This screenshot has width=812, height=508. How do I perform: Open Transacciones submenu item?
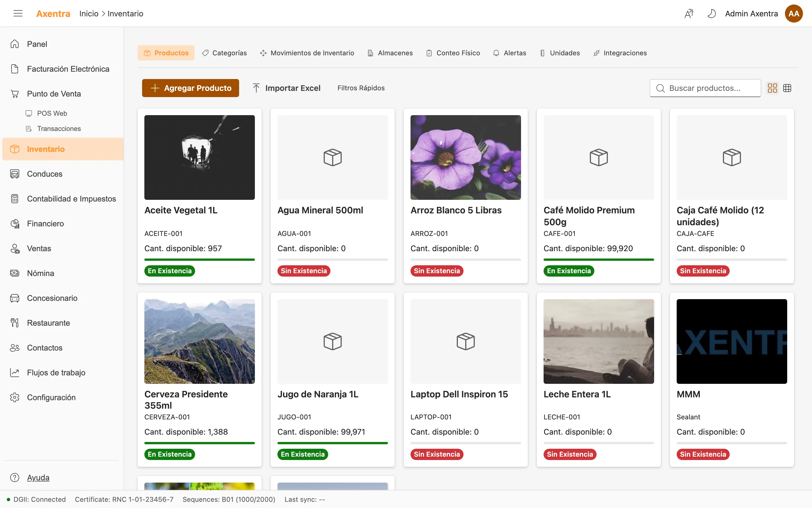click(x=59, y=129)
